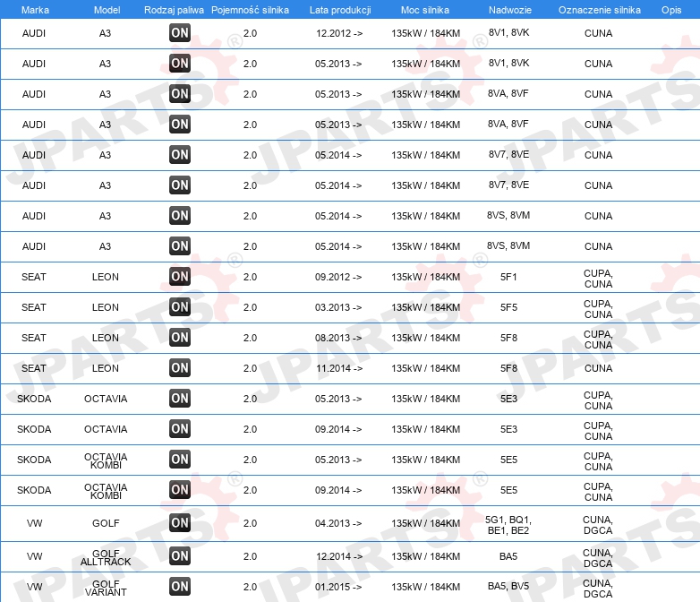Select the ON icon in the Seat Leon 5F1 row
Screen dimensions: 700x602
tap(180, 277)
